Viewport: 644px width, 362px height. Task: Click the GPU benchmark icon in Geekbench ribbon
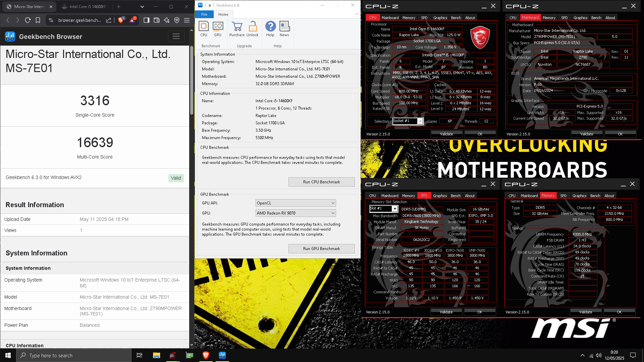(218, 29)
